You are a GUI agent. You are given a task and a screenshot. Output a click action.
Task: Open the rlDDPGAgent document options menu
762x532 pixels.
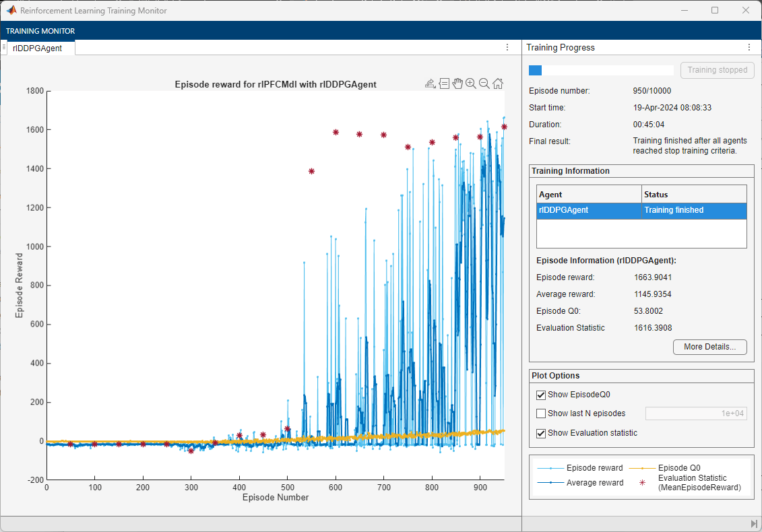(x=507, y=48)
